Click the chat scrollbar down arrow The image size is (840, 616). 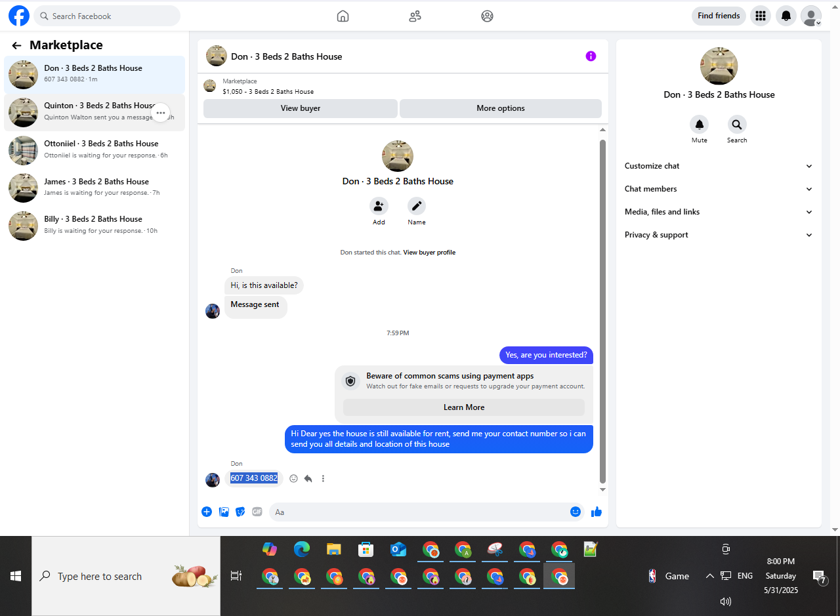coord(602,489)
